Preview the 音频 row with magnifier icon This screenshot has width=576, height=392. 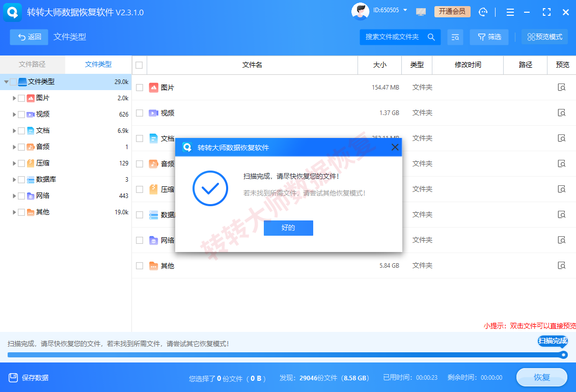(x=562, y=164)
